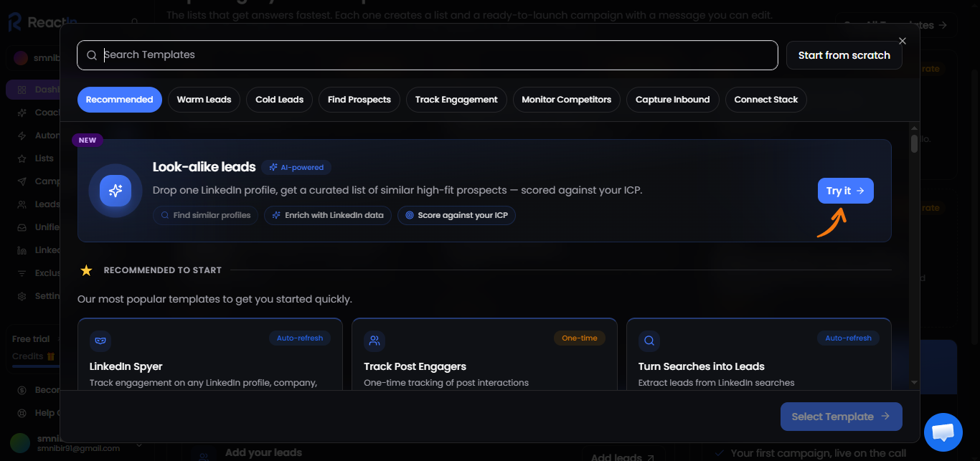Open the Capture Inbound tab

(x=673, y=100)
